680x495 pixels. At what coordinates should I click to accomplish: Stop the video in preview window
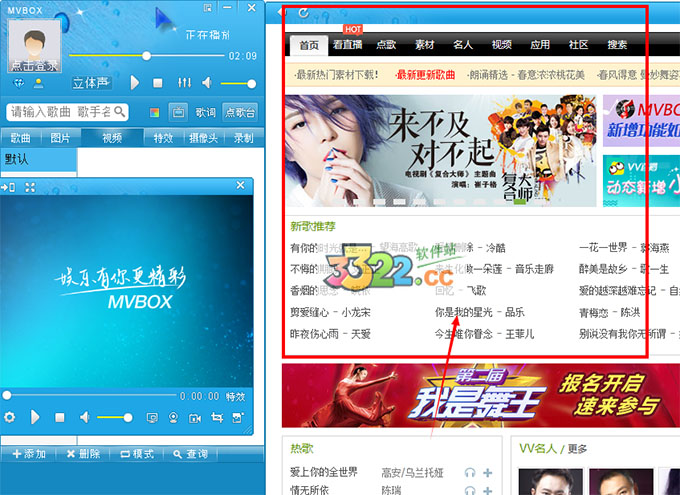pos(60,417)
